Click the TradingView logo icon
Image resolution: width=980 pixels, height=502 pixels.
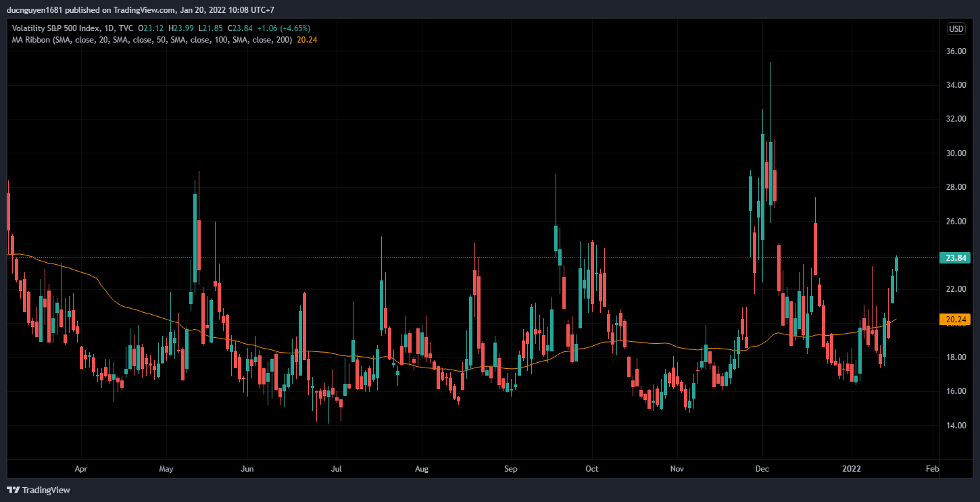click(x=13, y=490)
